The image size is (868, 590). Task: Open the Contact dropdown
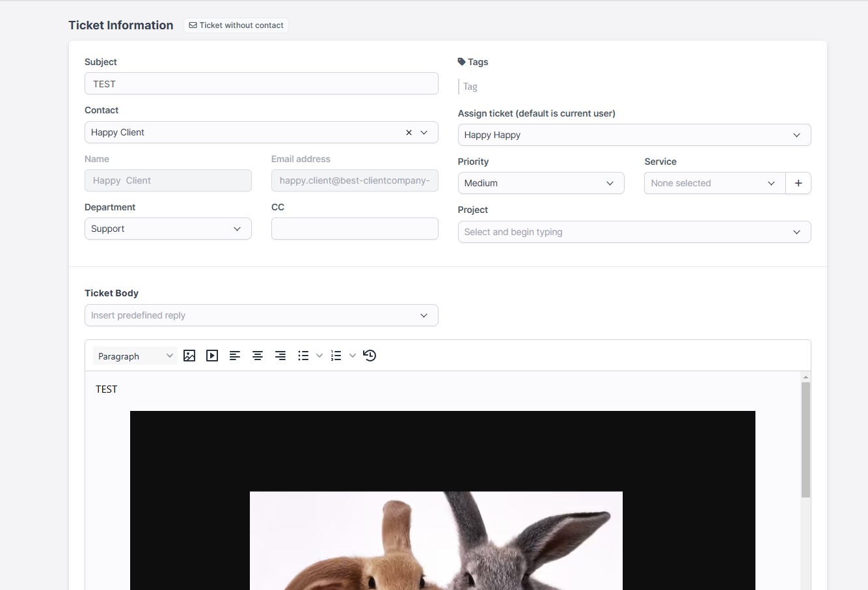tap(262, 132)
